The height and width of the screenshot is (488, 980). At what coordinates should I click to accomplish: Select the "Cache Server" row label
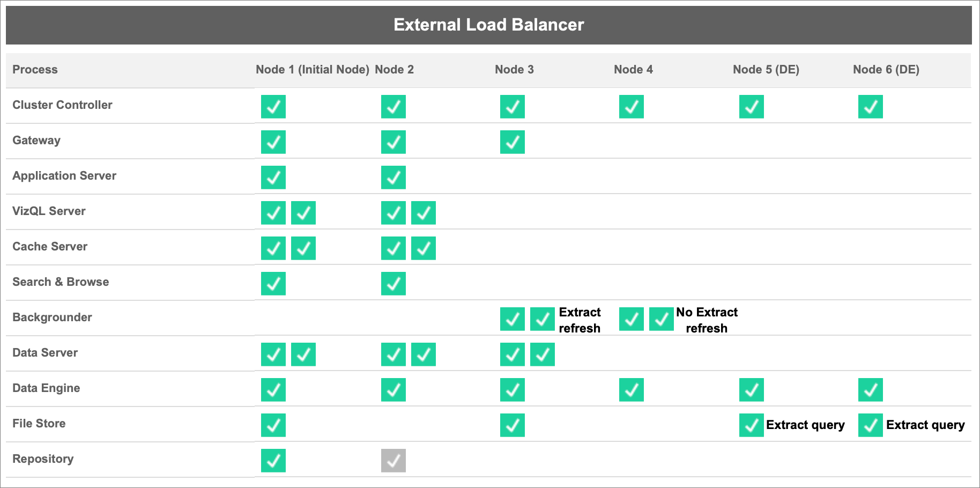coord(50,247)
